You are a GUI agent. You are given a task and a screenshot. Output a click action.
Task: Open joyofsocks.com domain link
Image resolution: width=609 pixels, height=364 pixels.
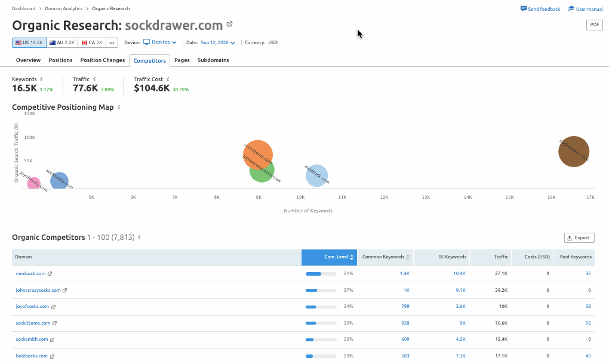click(32, 307)
